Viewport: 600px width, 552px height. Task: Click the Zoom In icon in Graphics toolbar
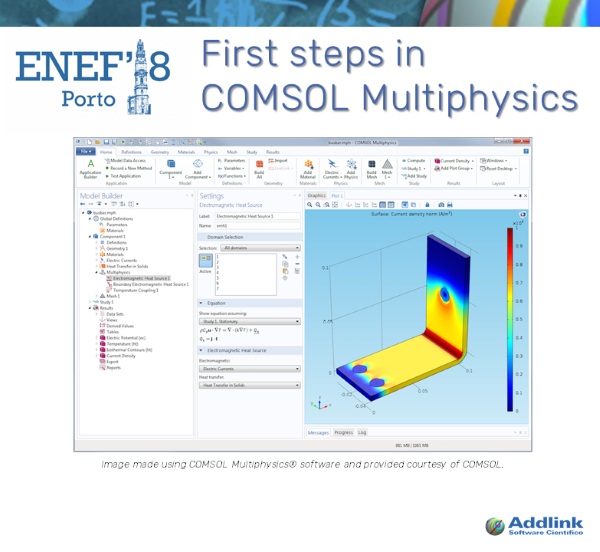click(311, 205)
